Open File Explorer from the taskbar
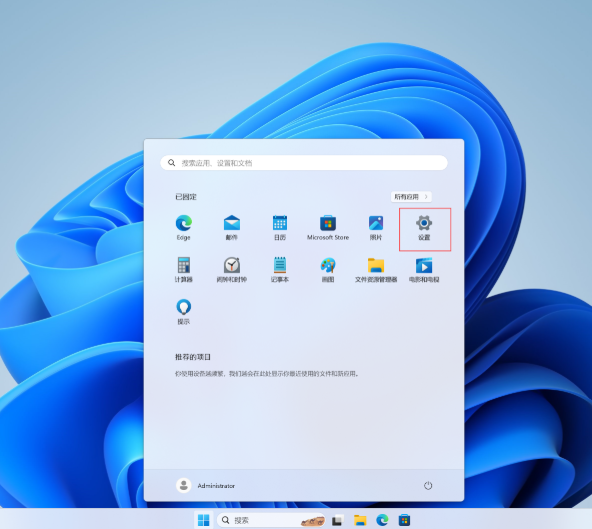The width and height of the screenshot is (592, 529). [360, 520]
